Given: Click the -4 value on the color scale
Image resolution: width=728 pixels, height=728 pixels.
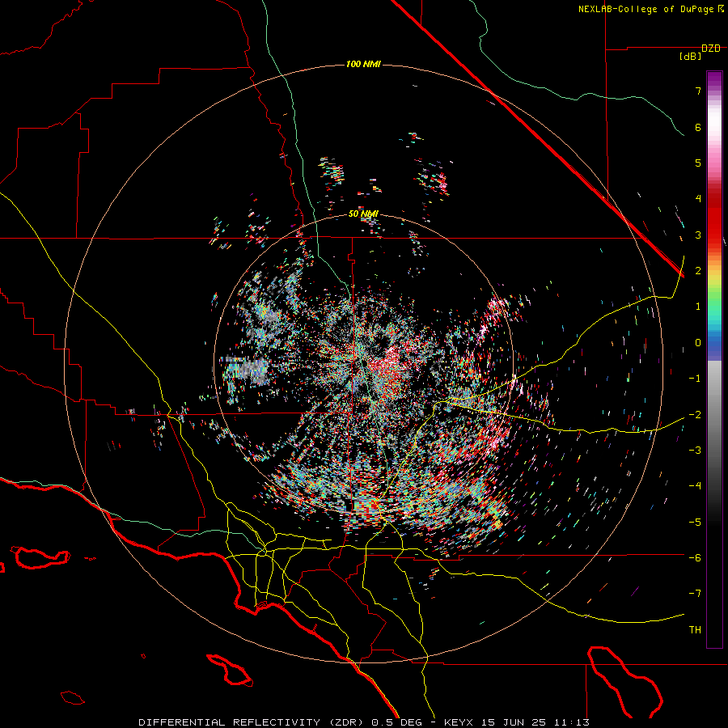Looking at the screenshot, I should 695,486.
